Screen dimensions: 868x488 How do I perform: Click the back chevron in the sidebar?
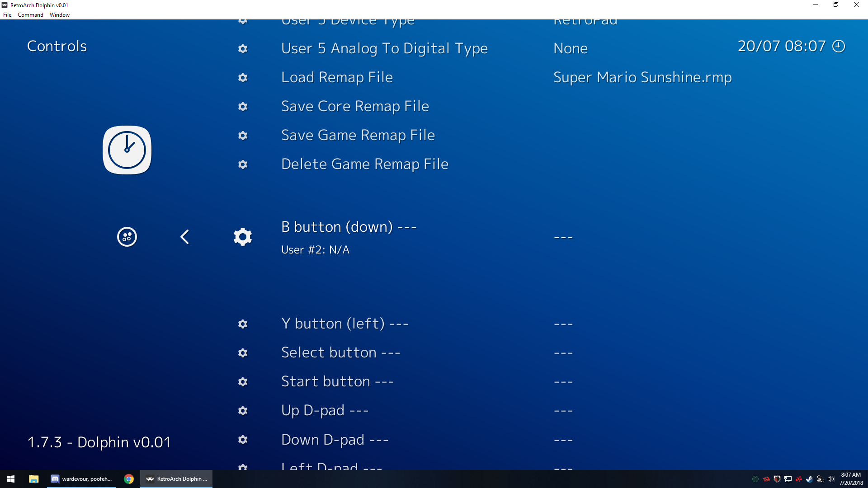tap(184, 237)
